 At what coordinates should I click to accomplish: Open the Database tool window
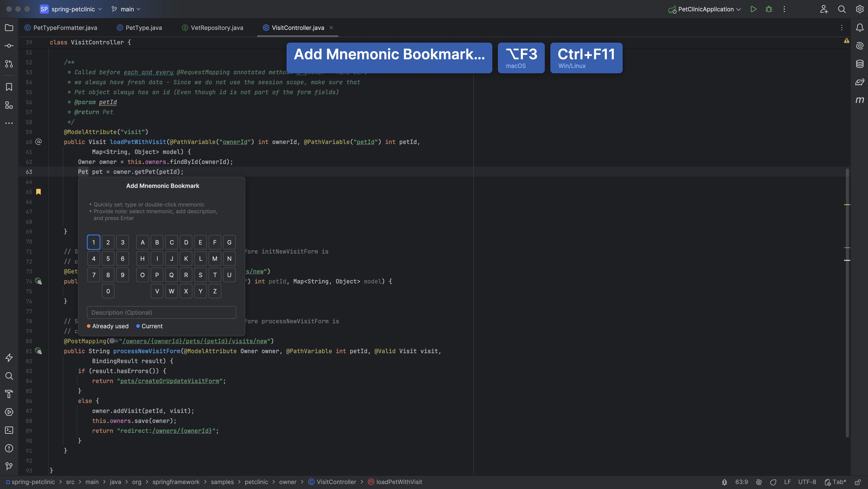tap(860, 64)
